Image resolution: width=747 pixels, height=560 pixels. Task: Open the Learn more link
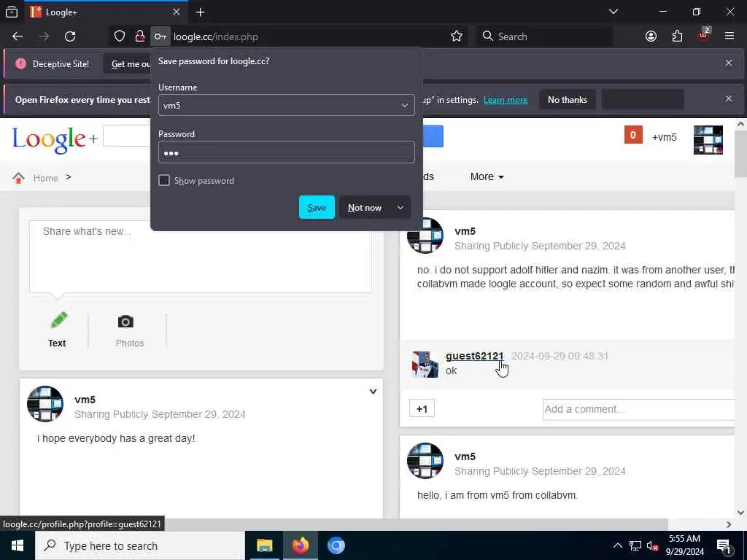point(506,100)
